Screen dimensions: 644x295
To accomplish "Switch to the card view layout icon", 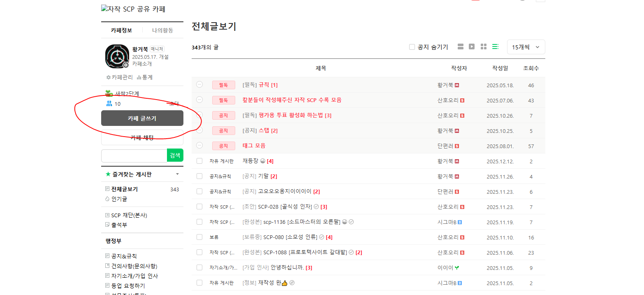I will [x=461, y=47].
